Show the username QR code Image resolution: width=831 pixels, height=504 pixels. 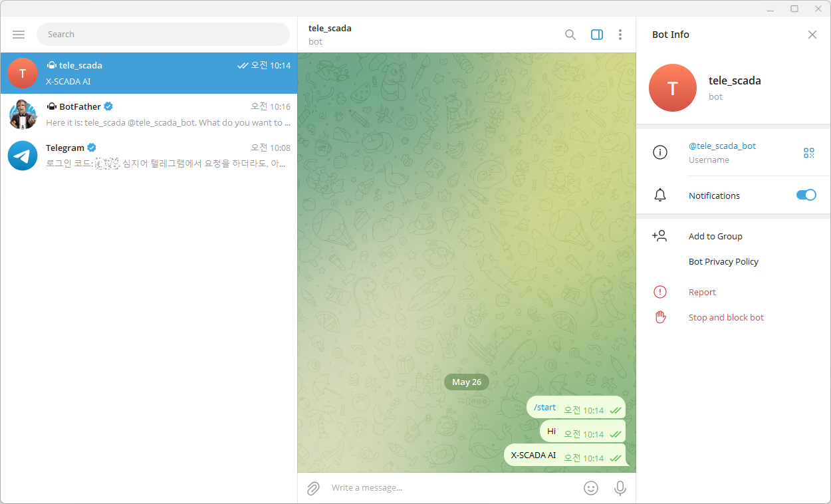tap(809, 153)
